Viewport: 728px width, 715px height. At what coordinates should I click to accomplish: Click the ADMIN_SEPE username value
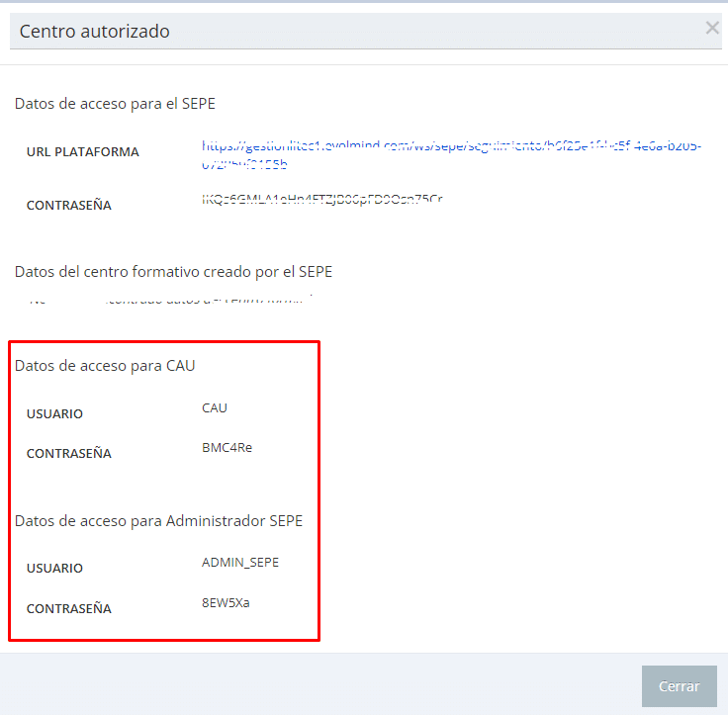pos(240,562)
